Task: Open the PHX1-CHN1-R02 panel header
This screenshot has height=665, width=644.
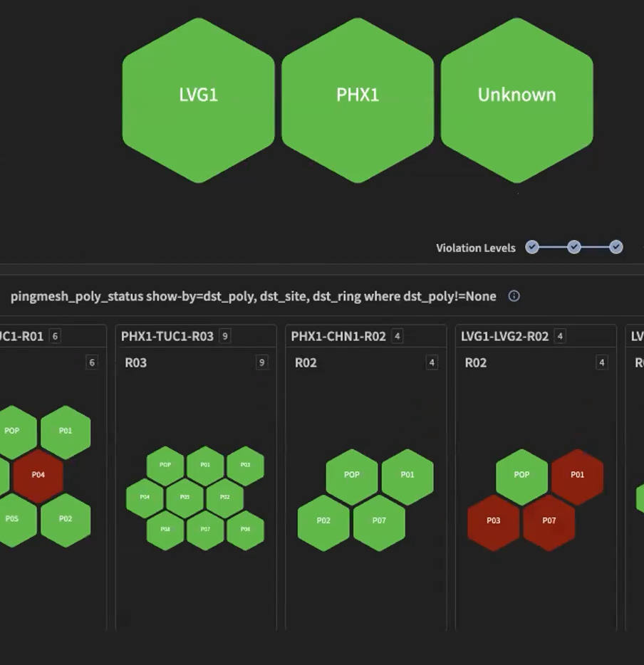Action: (366, 336)
